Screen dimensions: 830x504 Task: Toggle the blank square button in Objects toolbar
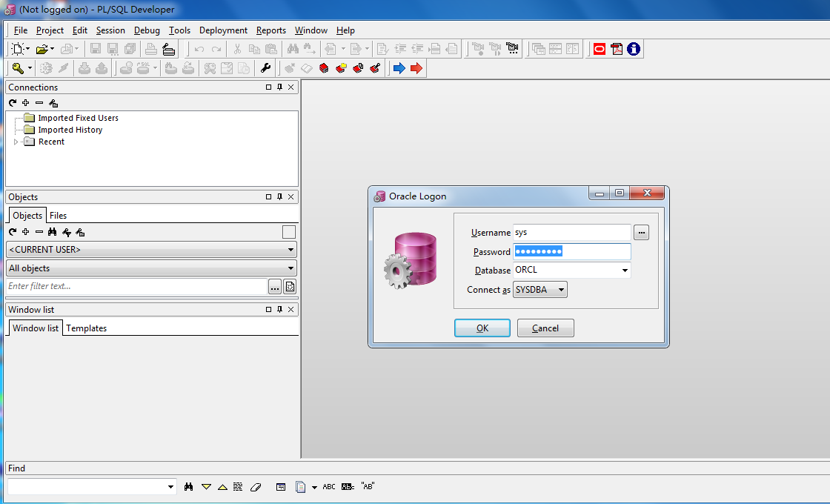(289, 232)
